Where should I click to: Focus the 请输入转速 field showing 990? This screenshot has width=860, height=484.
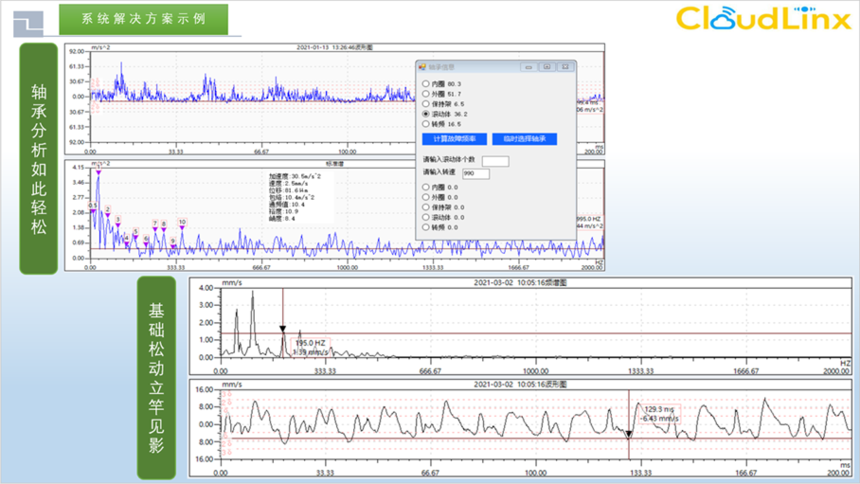(x=476, y=173)
